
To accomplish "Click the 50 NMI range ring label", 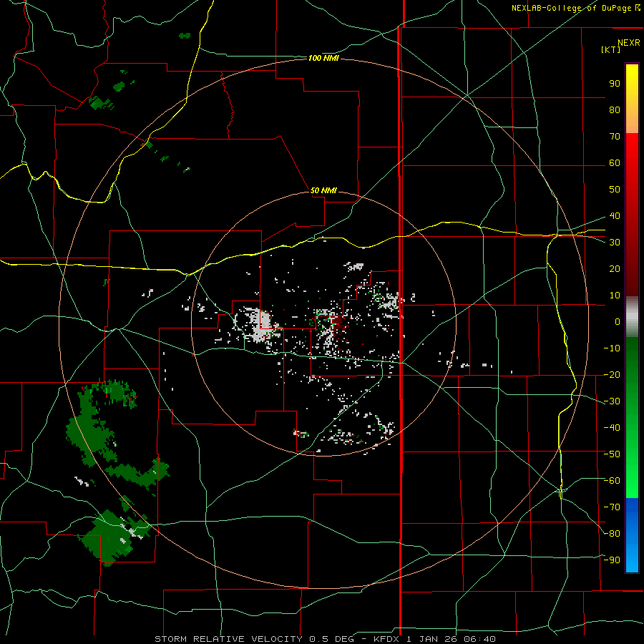I will point(323,190).
